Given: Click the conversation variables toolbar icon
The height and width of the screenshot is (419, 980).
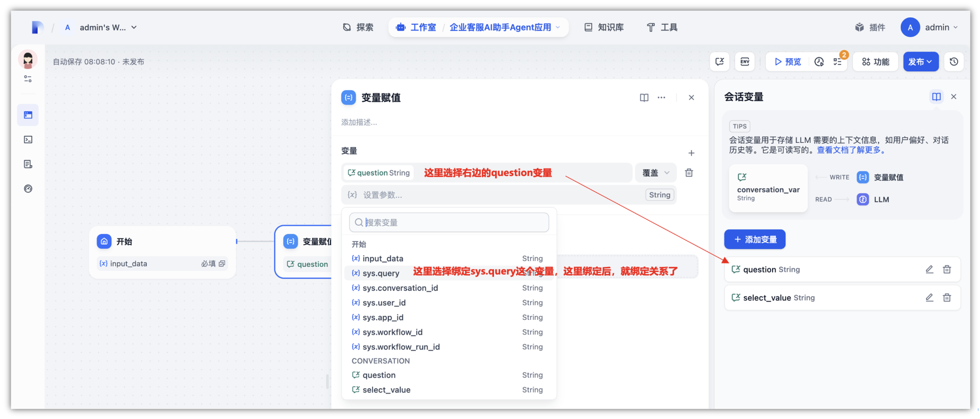Looking at the screenshot, I should (x=720, y=62).
